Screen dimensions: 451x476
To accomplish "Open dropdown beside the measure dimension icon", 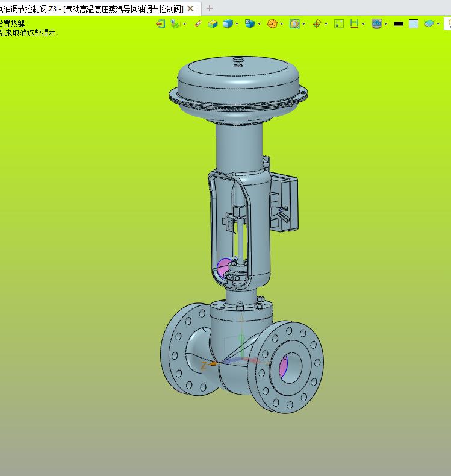I will coord(363,23).
